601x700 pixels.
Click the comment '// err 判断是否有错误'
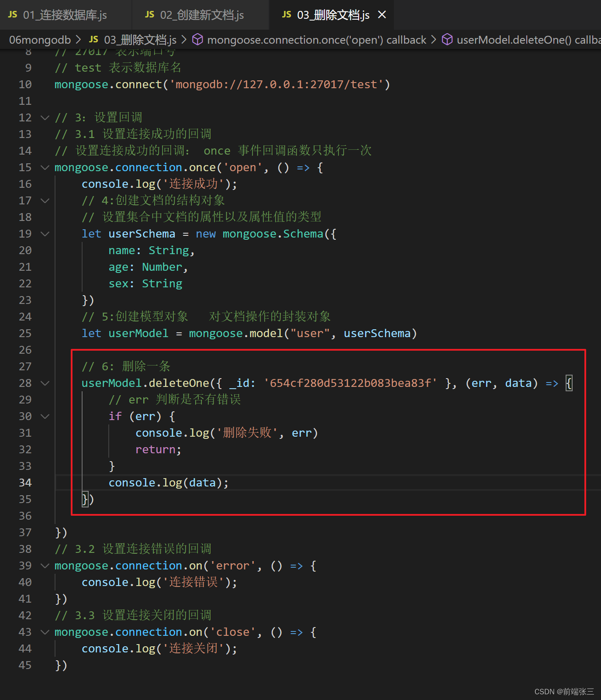click(x=175, y=400)
